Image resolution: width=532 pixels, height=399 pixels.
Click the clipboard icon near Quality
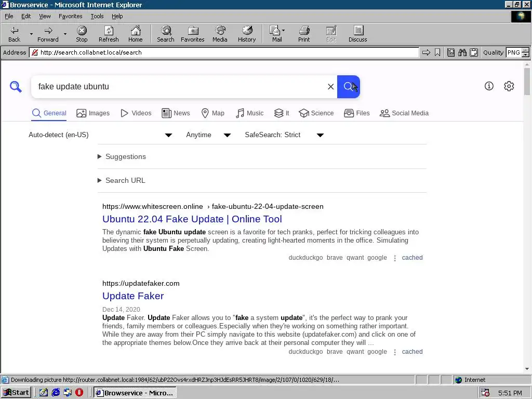tap(474, 52)
